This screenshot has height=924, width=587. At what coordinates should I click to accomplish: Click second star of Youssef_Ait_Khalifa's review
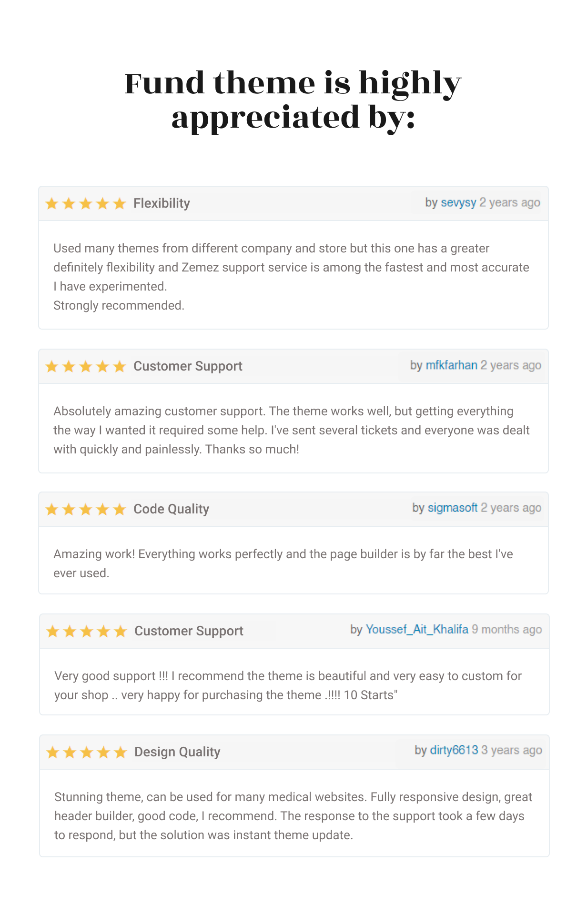pyautogui.click(x=70, y=632)
